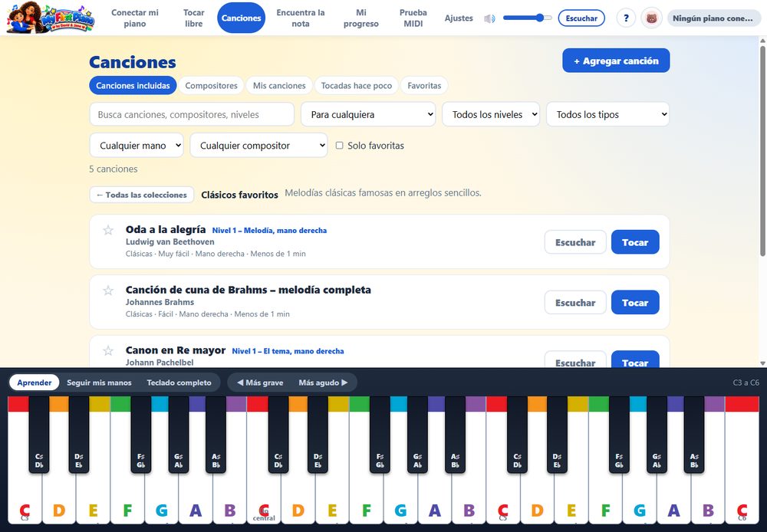Viewport: 767px width, 532px height.
Task: Select the Canciones navigation item
Action: tap(241, 18)
